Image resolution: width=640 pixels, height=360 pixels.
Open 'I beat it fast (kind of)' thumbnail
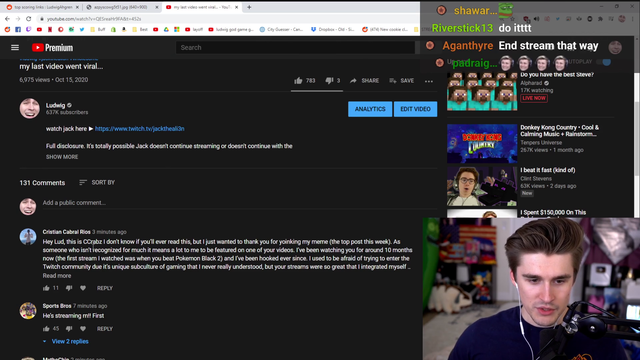pos(482,186)
